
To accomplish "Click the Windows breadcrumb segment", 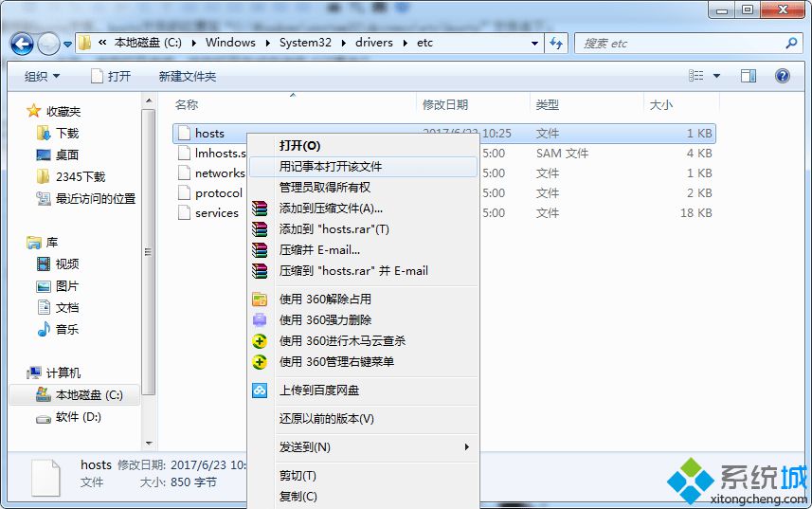I will 230,43.
